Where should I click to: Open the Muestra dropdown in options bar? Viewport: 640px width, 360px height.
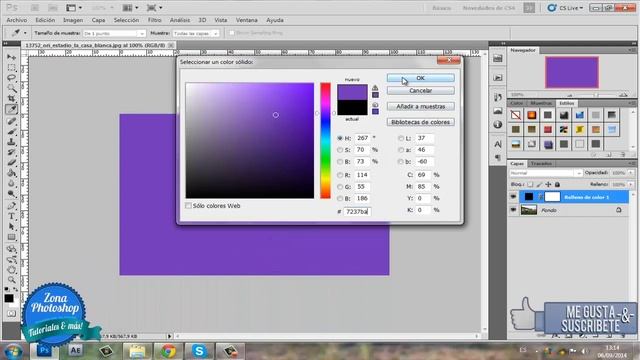(x=196, y=33)
